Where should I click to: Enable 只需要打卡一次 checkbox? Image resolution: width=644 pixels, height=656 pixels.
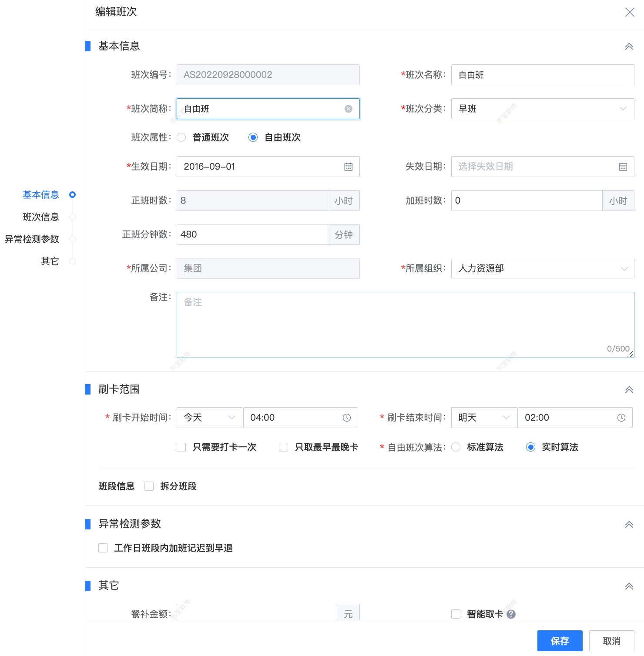[x=181, y=447]
